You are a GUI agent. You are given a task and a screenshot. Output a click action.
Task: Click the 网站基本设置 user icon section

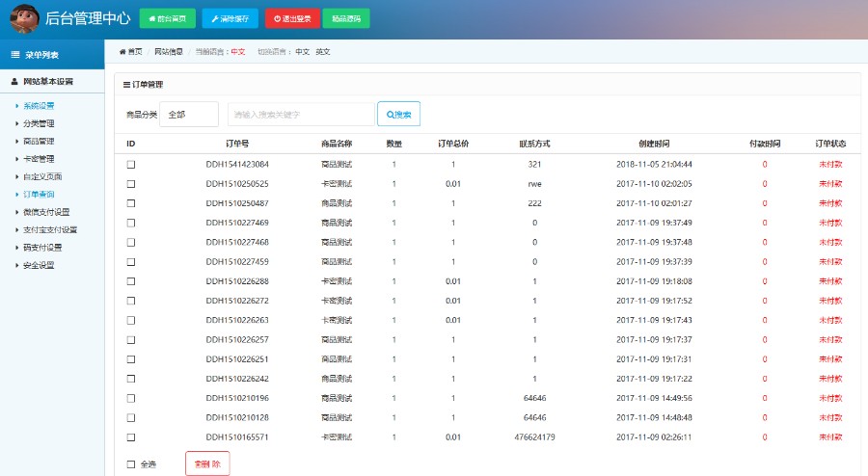pos(14,82)
